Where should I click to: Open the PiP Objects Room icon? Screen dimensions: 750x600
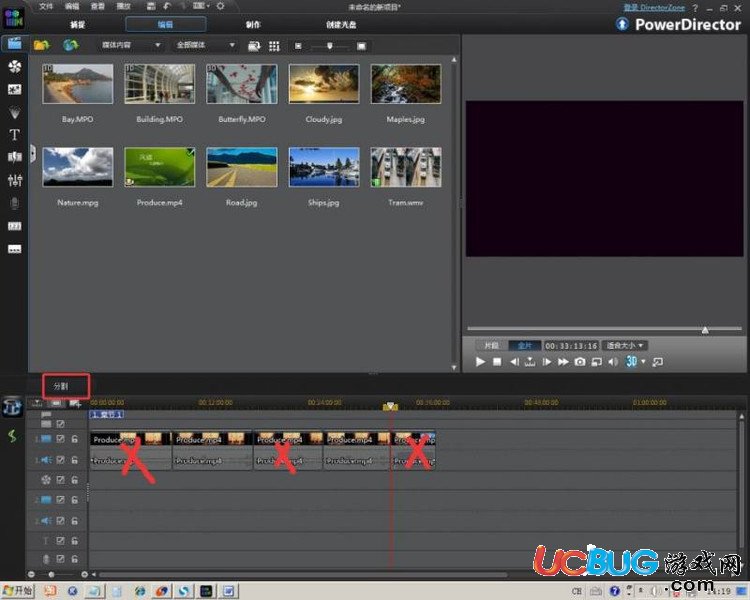pos(14,89)
